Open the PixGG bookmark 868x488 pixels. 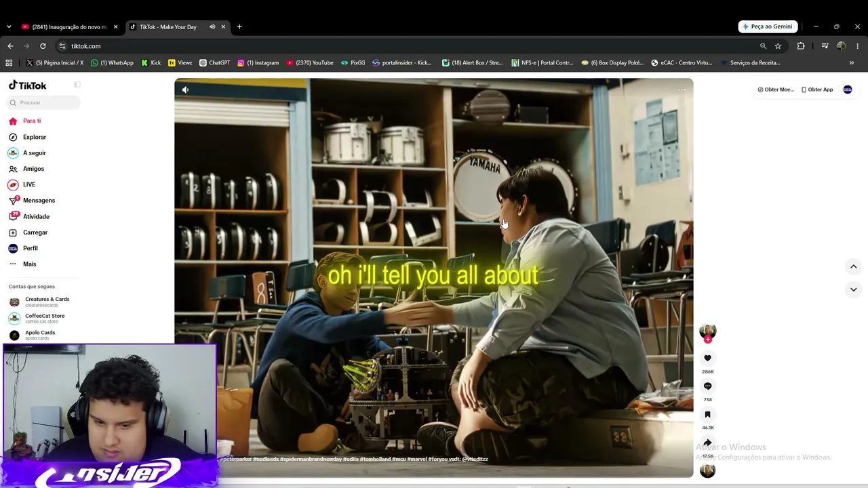click(x=353, y=63)
